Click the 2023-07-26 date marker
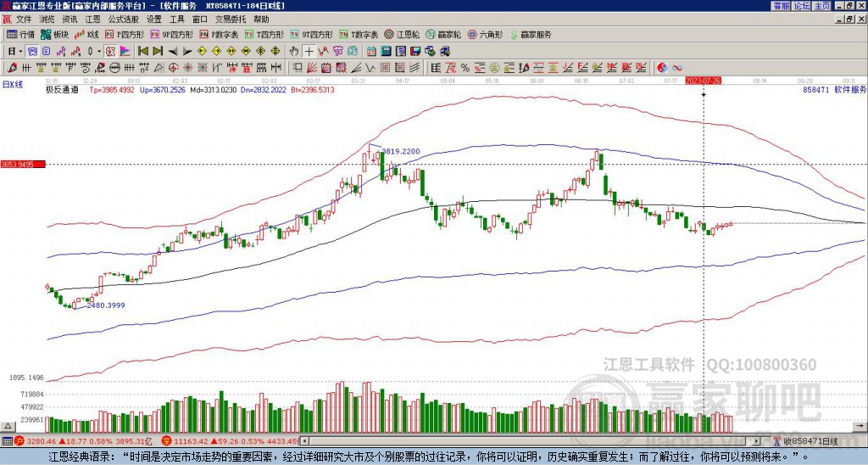 coord(703,80)
